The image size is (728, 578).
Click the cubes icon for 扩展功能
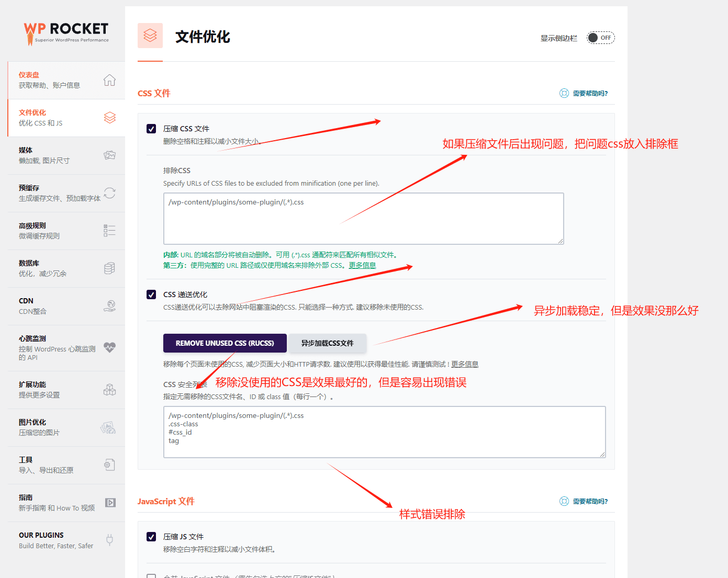point(109,390)
